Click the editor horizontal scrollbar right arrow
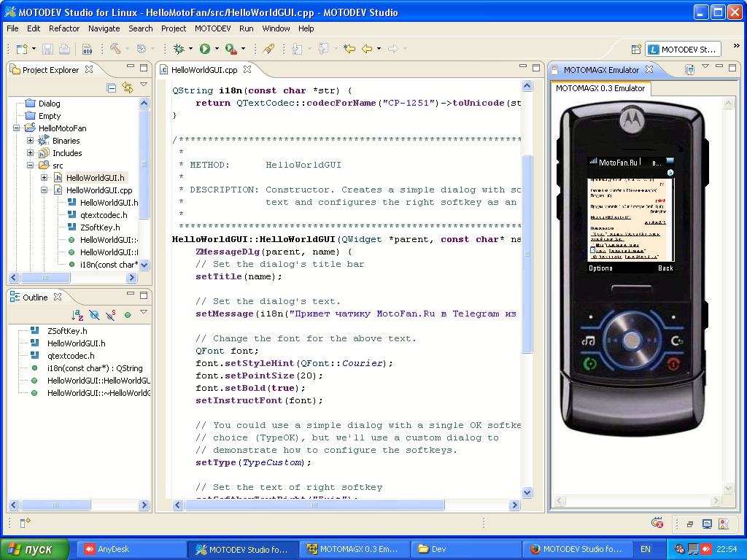 coord(514,505)
